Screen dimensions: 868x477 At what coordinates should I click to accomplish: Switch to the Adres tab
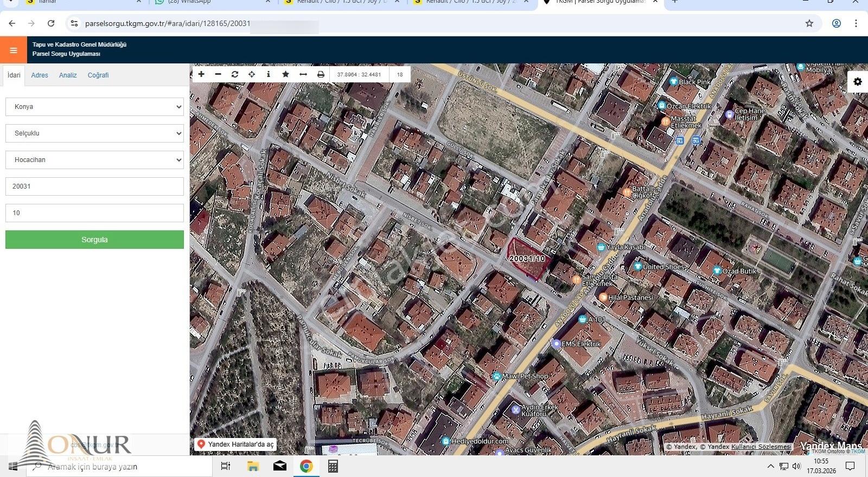(40, 75)
